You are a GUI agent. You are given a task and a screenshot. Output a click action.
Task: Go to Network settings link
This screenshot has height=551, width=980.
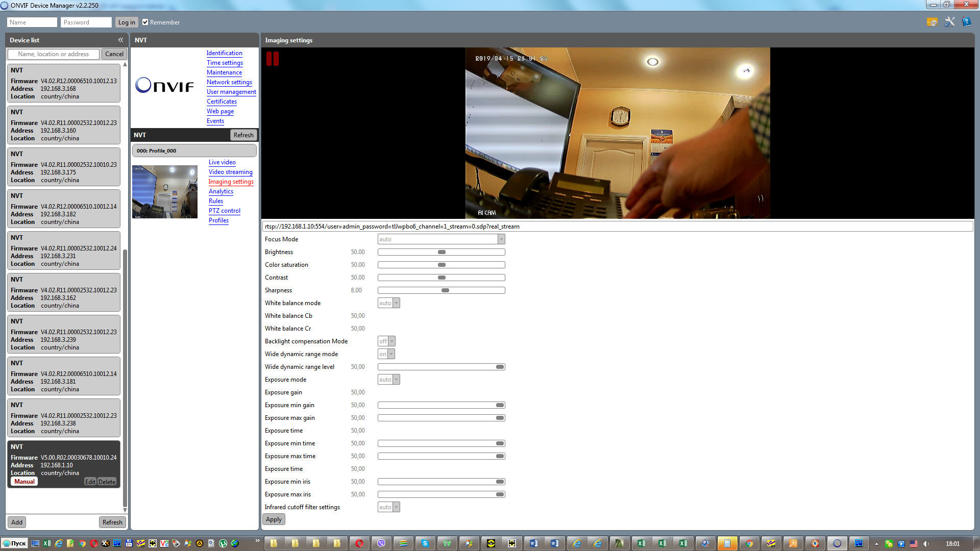click(x=229, y=82)
